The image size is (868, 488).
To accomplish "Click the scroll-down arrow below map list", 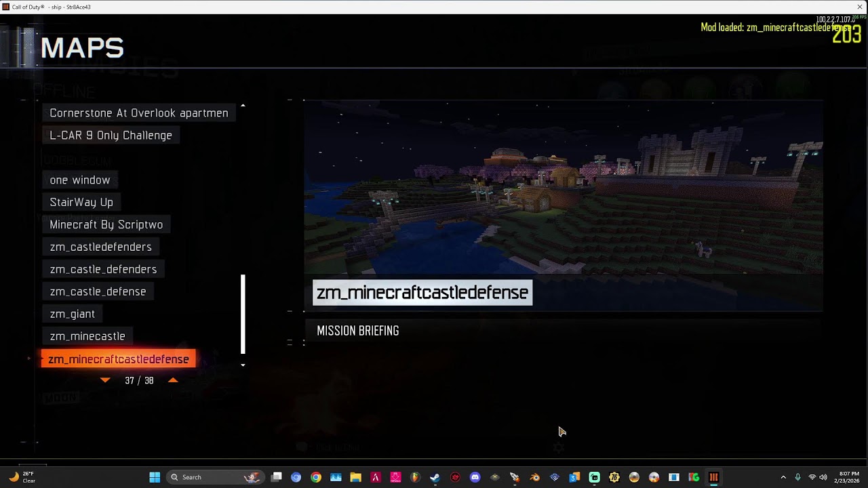I will [x=243, y=365].
